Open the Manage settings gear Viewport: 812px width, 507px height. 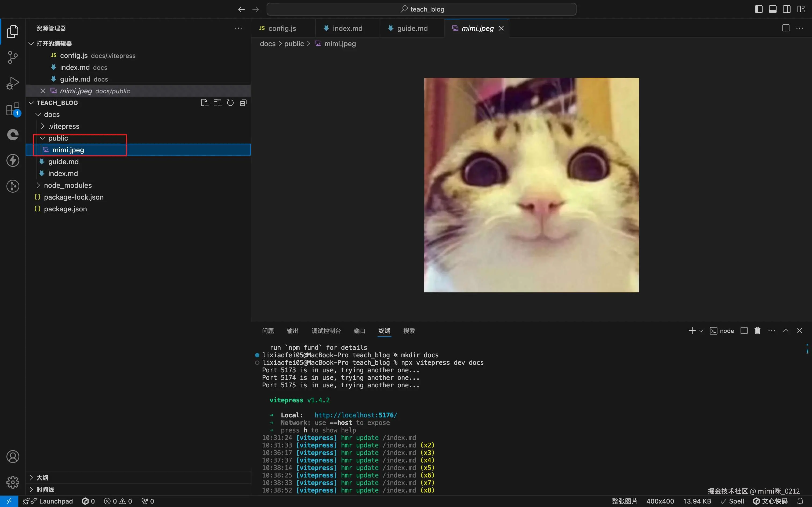(x=13, y=482)
